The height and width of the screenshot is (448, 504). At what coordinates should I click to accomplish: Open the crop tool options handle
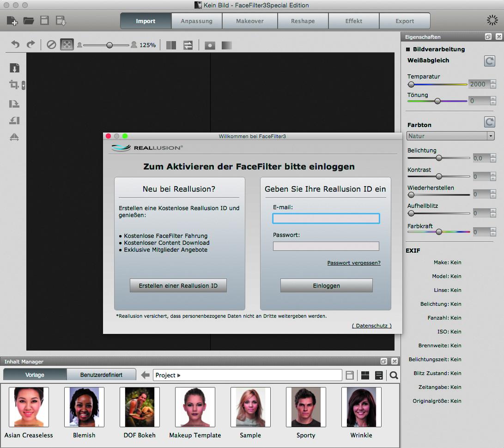pyautogui.click(x=24, y=85)
